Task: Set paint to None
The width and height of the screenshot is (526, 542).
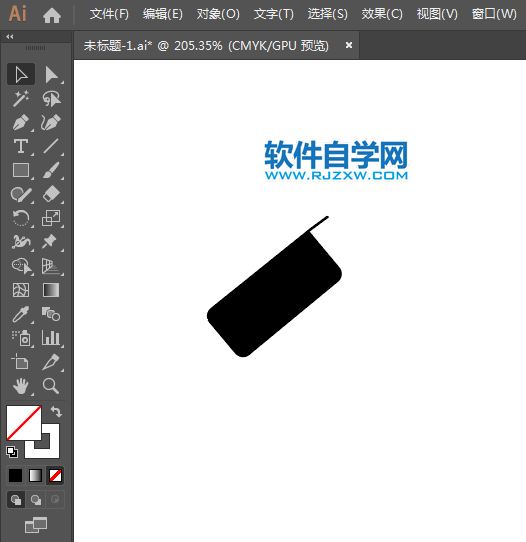Action: coord(55,475)
